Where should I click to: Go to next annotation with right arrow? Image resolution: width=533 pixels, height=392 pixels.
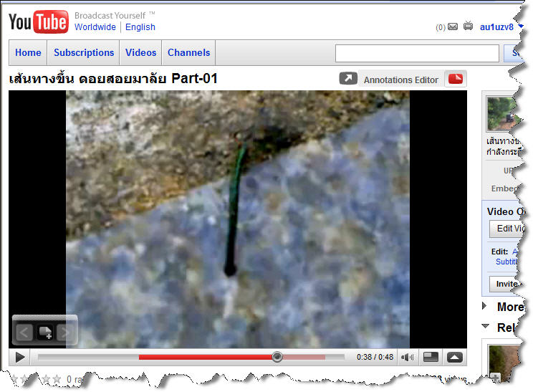click(66, 332)
